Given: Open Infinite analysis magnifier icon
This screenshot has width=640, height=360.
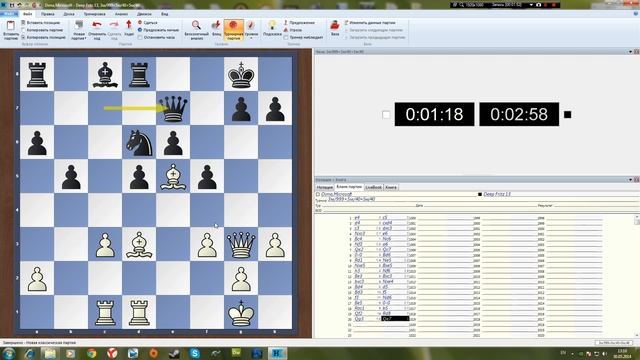Looking at the screenshot, I should click(196, 25).
